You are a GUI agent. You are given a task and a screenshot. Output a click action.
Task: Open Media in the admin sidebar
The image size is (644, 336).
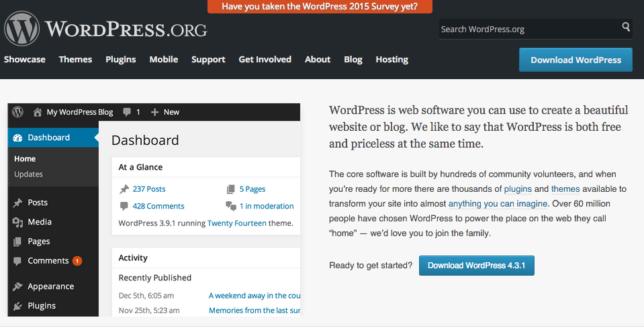click(40, 222)
